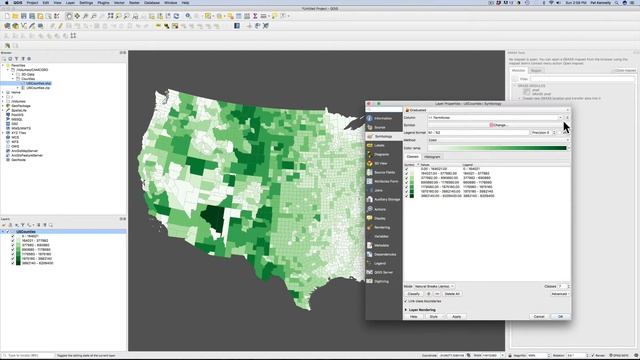Click the expression button next to Column
Image resolution: width=640 pixels, height=360 pixels.
point(567,118)
